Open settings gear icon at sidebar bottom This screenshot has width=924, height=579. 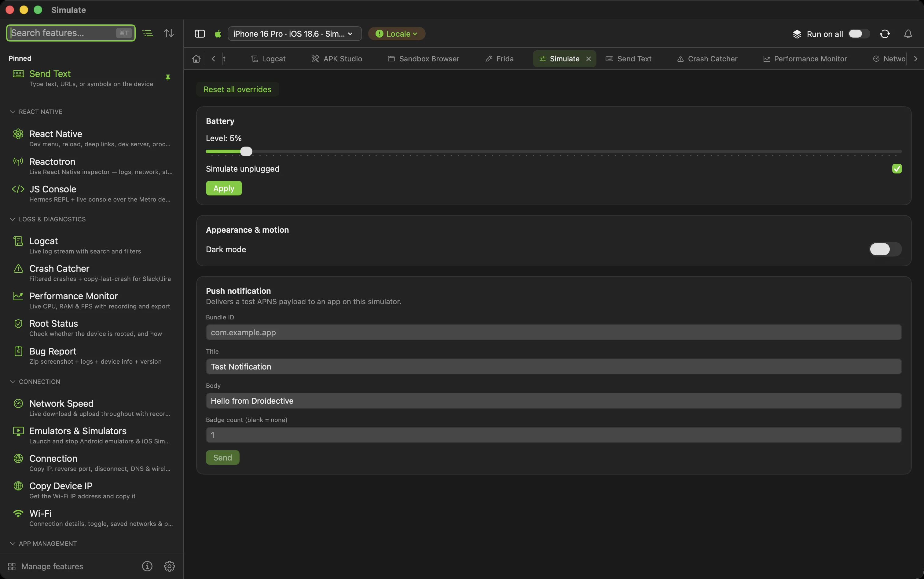169,566
